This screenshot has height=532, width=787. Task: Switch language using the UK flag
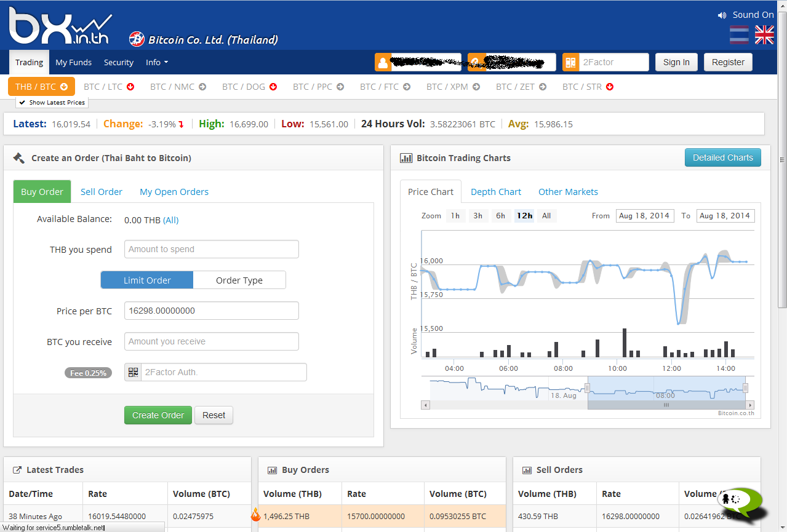pyautogui.click(x=764, y=35)
